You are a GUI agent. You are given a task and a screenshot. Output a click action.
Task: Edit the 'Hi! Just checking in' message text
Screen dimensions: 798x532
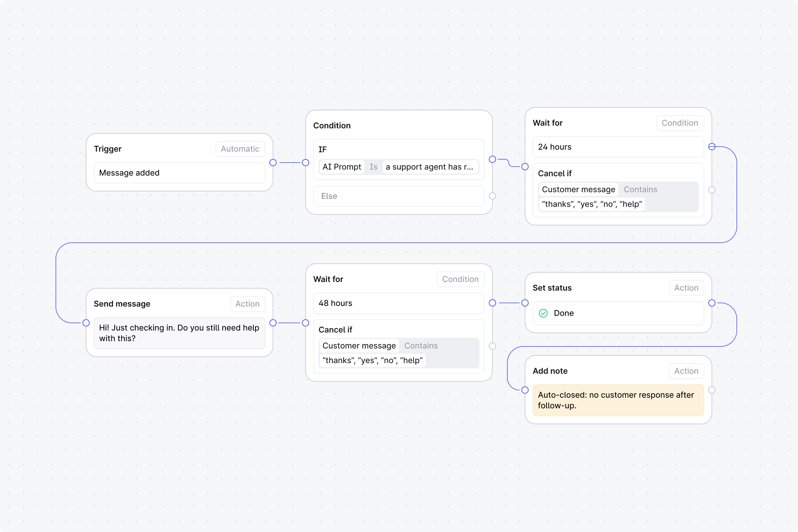(179, 333)
